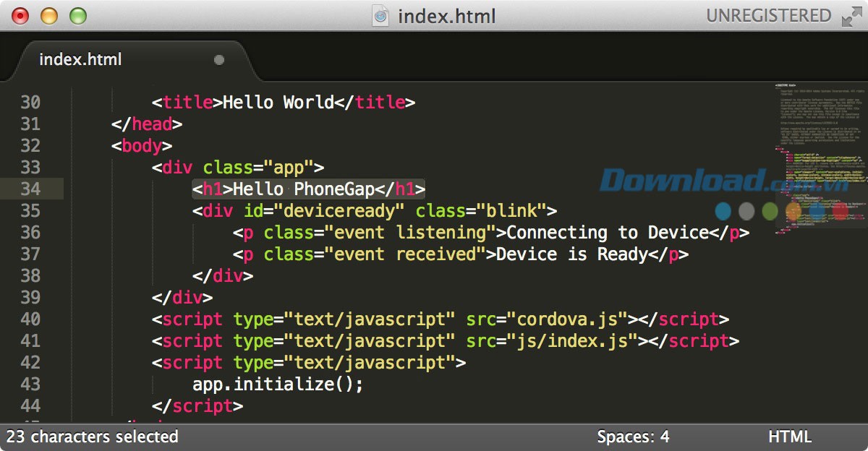Click the "23 characters selected" status text
This screenshot has height=451, width=868.
pos(93,437)
